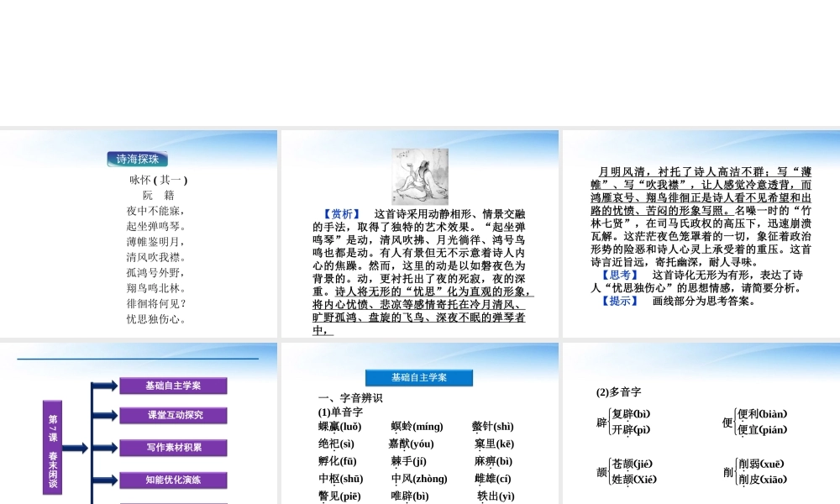Click the blue "【思考】" label
840x504 pixels.
[x=620, y=276]
